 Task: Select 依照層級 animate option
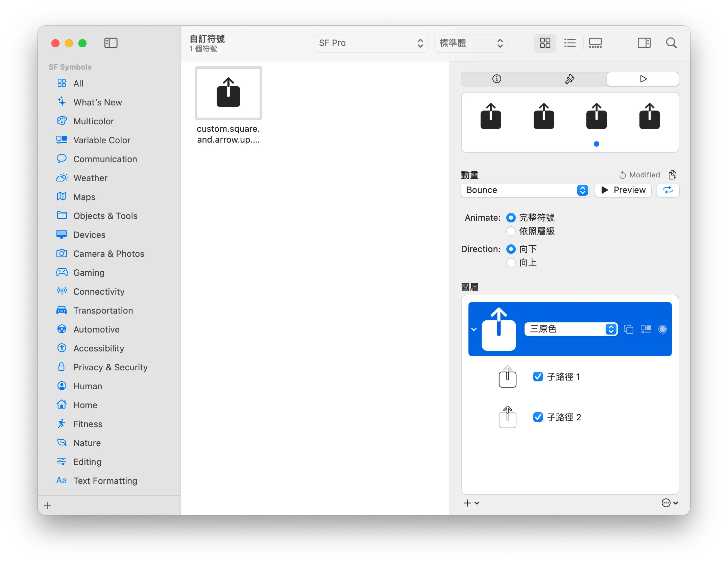tap(511, 231)
